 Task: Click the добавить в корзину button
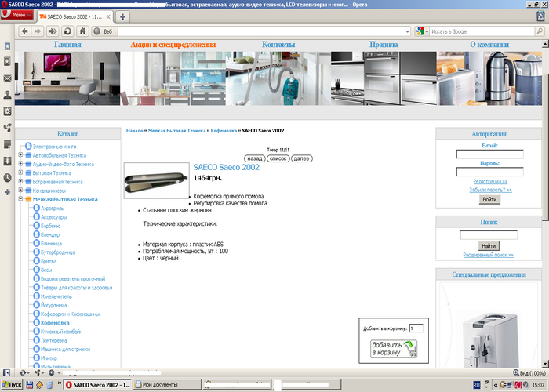[x=394, y=349]
